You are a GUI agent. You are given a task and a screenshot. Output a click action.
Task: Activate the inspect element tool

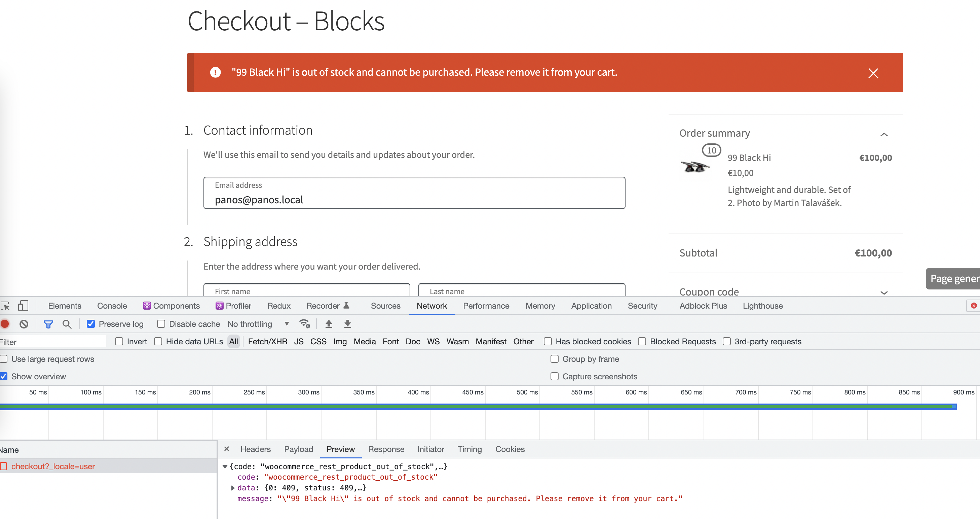(6, 306)
